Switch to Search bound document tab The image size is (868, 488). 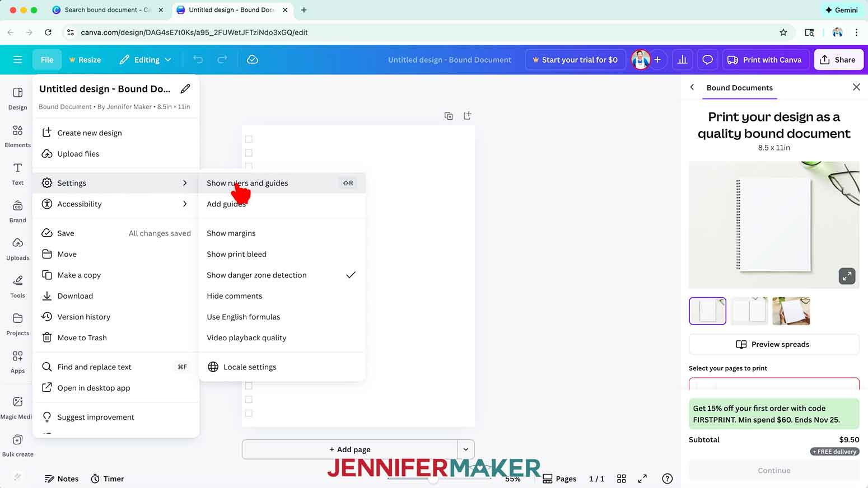pyautogui.click(x=108, y=10)
